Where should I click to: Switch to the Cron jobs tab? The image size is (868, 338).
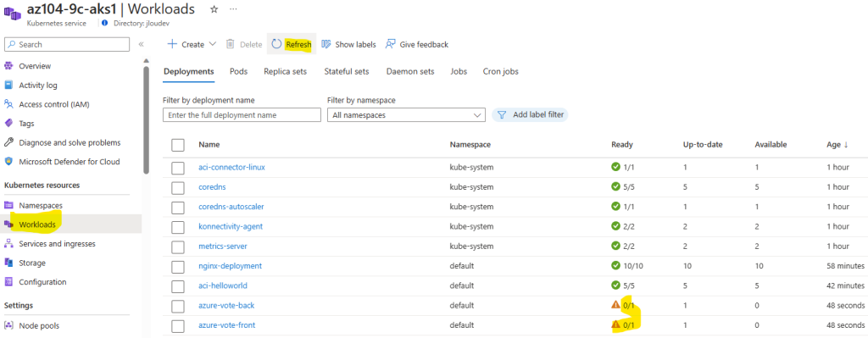pyautogui.click(x=500, y=71)
